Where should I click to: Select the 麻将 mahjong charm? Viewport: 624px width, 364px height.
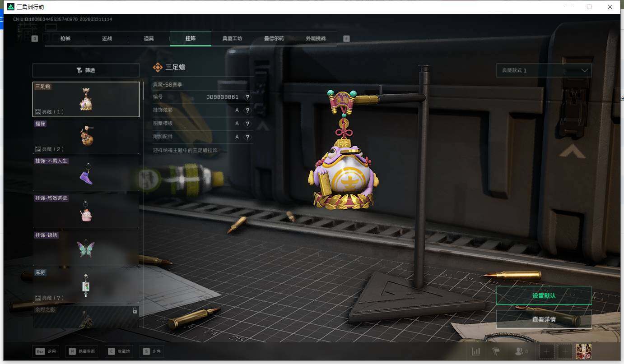click(86, 286)
